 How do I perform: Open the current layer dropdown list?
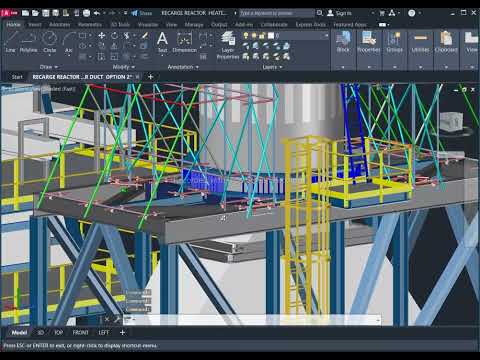tap(326, 35)
